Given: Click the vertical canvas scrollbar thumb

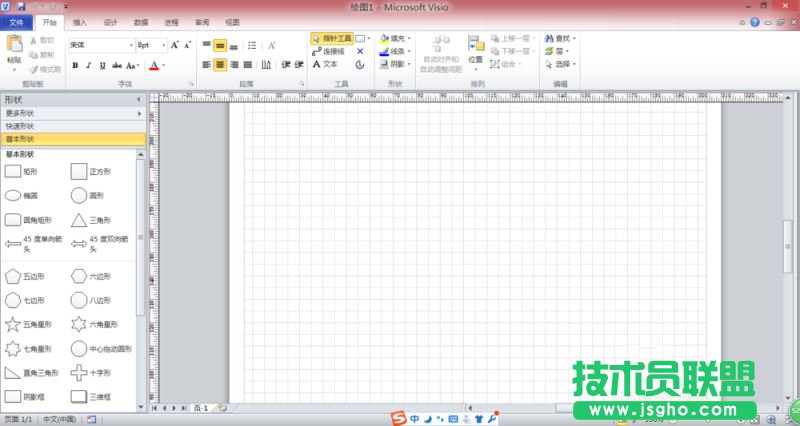Looking at the screenshot, I should tap(788, 246).
